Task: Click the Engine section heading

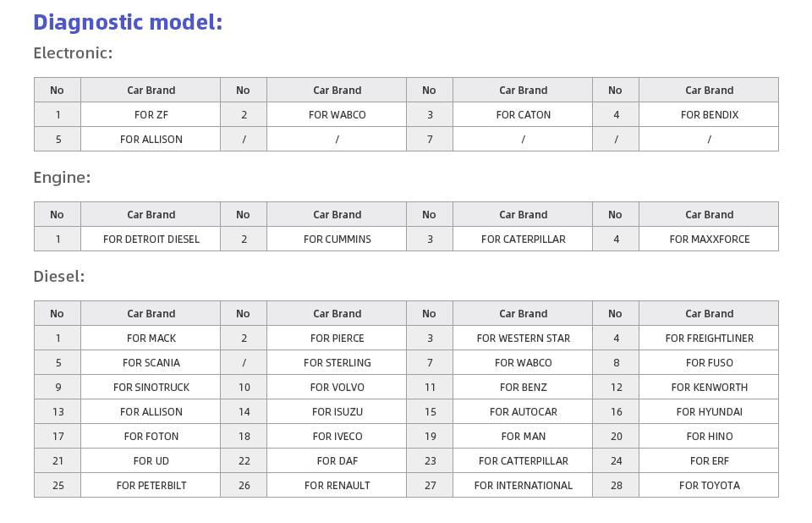Action: click(x=62, y=178)
